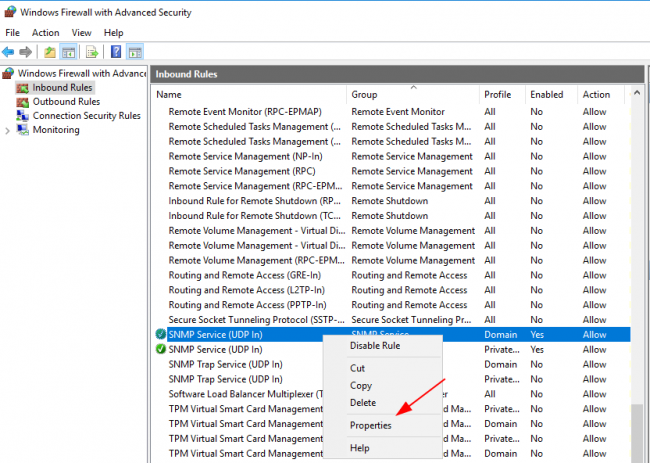Viewport: 650px width, 463px height.
Task: Toggle the Show/Hide Action Pane icon
Action: pos(134,52)
